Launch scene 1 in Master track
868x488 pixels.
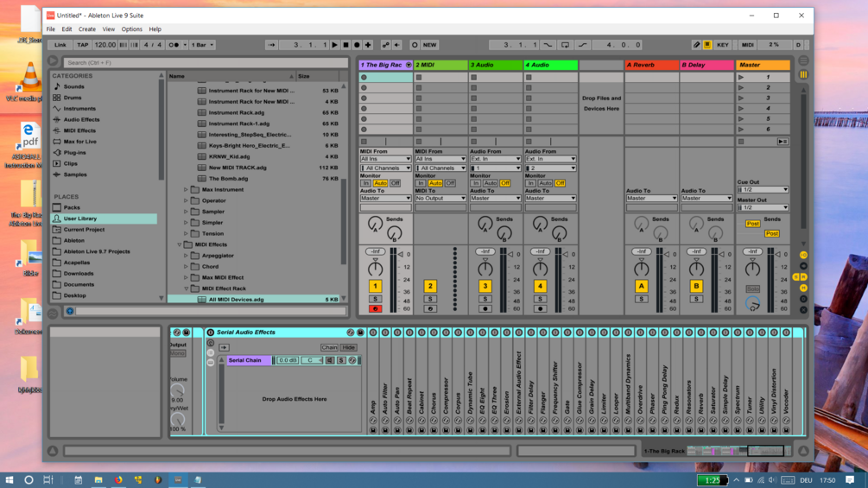[741, 77]
